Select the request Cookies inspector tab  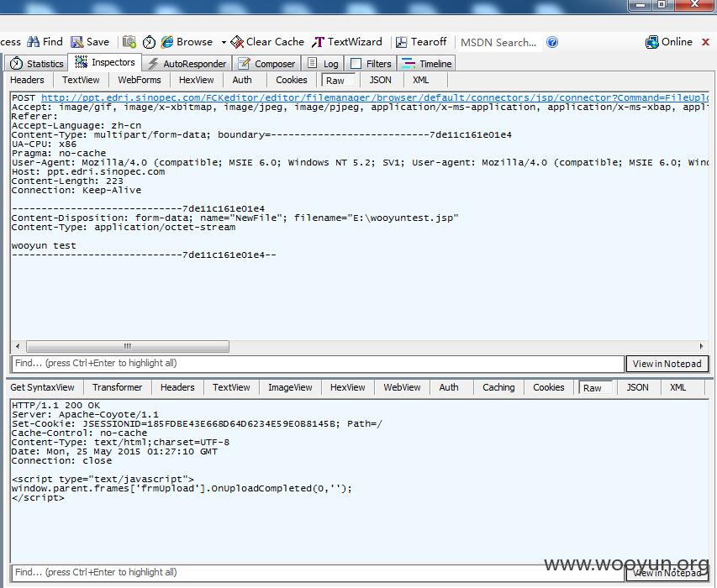(x=292, y=80)
